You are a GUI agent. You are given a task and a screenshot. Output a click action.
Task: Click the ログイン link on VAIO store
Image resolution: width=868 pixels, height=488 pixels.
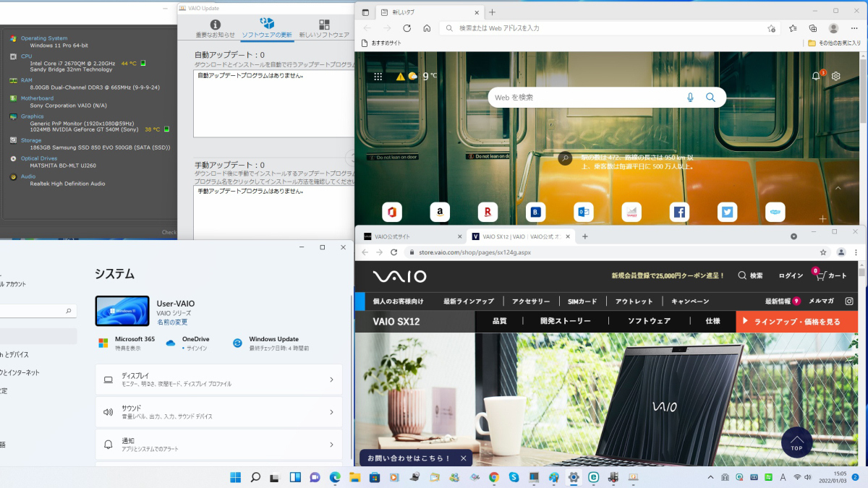tap(791, 275)
